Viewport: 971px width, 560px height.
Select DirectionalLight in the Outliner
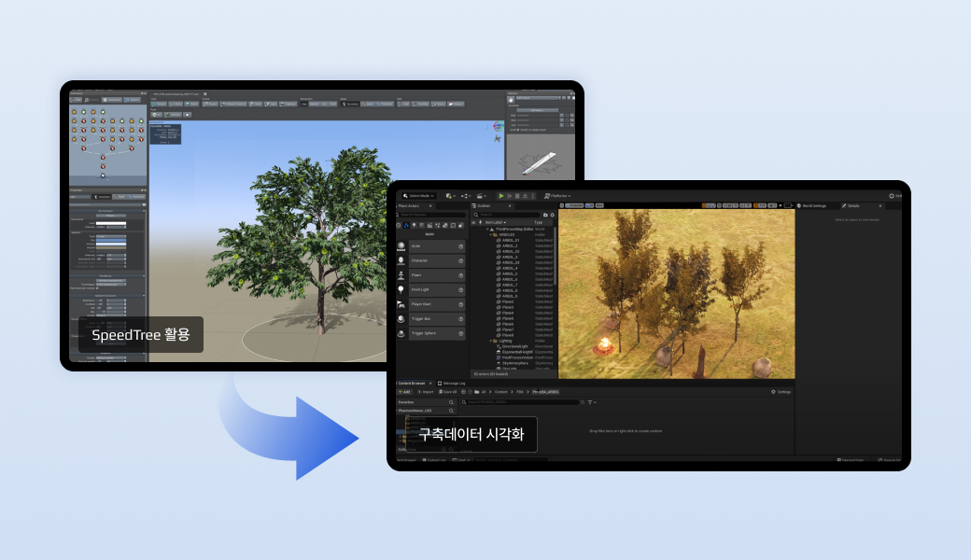point(515,346)
